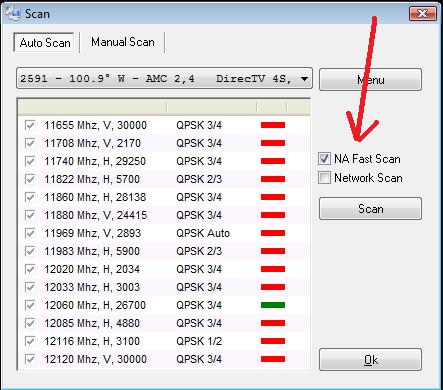The image size is (443, 390).
Task: Close the Scan dialog window
Action: 423,13
